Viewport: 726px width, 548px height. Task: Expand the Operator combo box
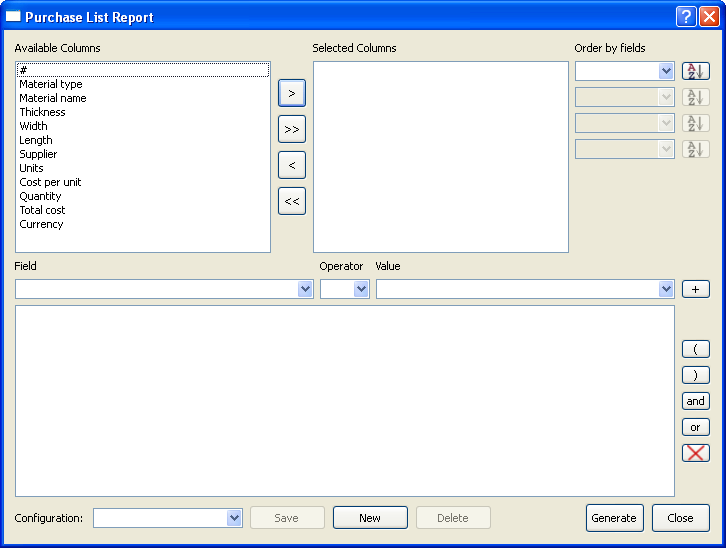point(361,289)
